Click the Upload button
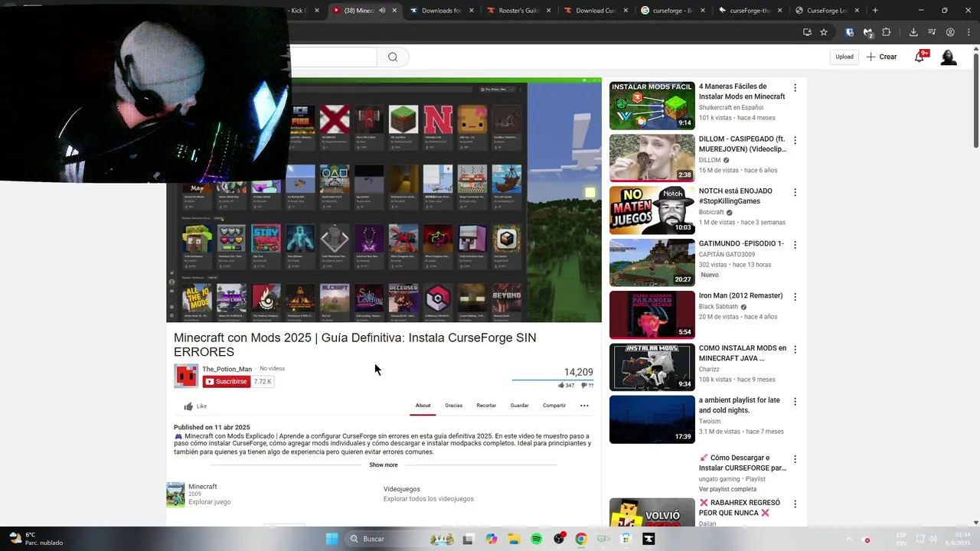Image resolution: width=980 pixels, height=551 pixels. (x=844, y=57)
